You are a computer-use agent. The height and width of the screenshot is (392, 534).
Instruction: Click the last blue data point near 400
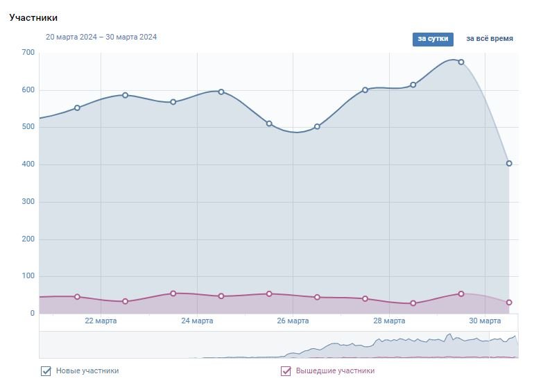pyautogui.click(x=509, y=164)
